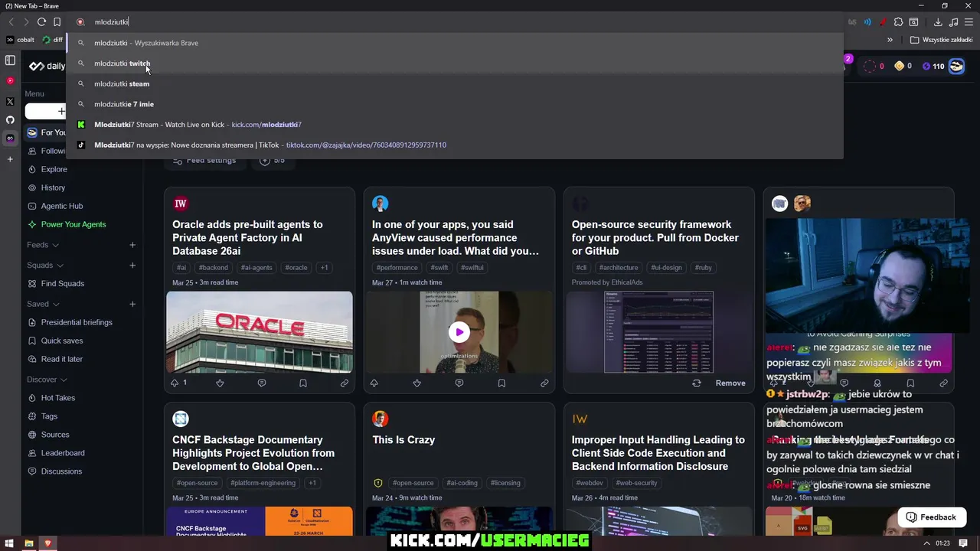Open the Brave hamburger menu
The width and height of the screenshot is (980, 551).
(x=969, y=22)
